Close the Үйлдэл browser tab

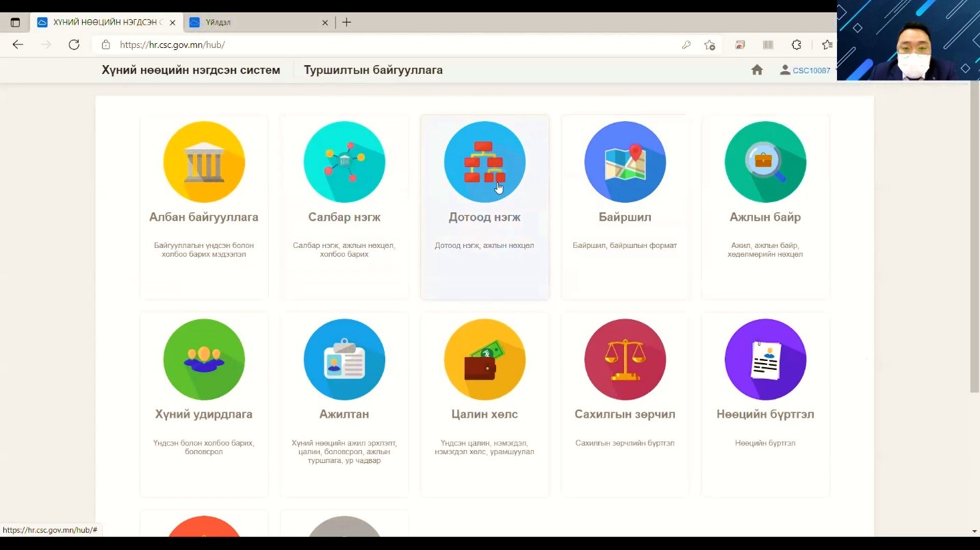click(x=325, y=23)
